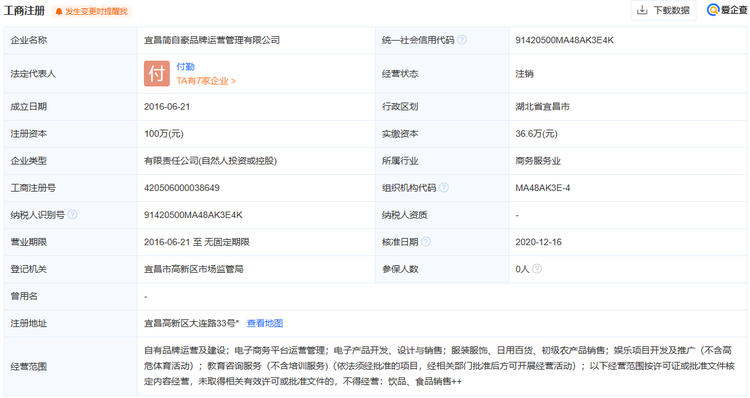Open help icon next to 统一社会信用代码
This screenshot has height=398, width=750.
[x=462, y=40]
